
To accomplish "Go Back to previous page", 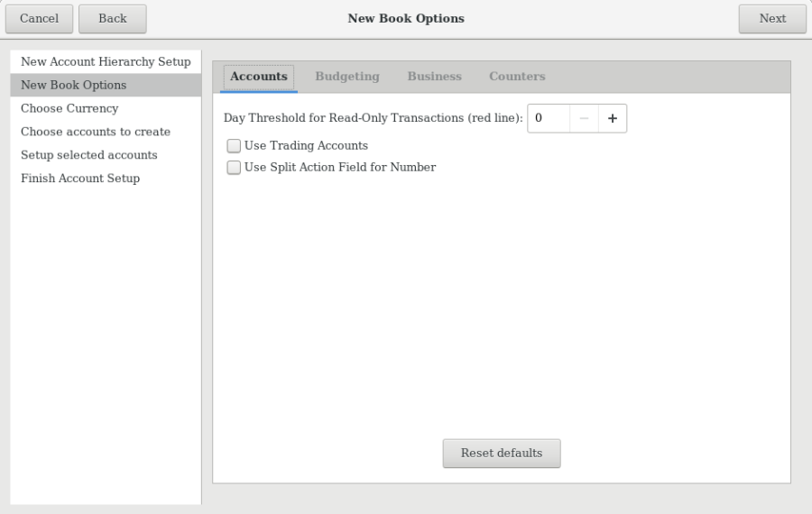I will coord(112,18).
